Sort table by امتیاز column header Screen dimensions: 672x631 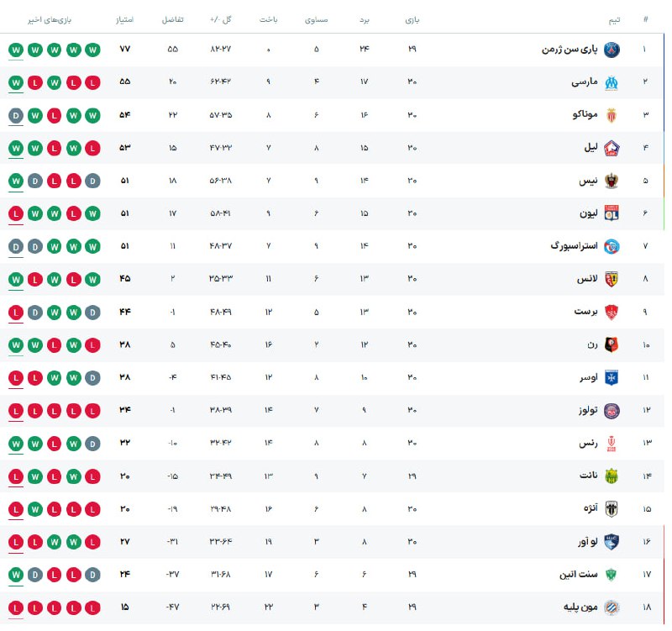(125, 18)
